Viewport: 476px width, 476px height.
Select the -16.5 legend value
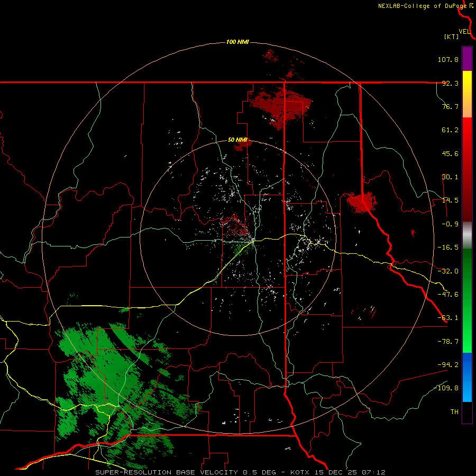click(448, 248)
